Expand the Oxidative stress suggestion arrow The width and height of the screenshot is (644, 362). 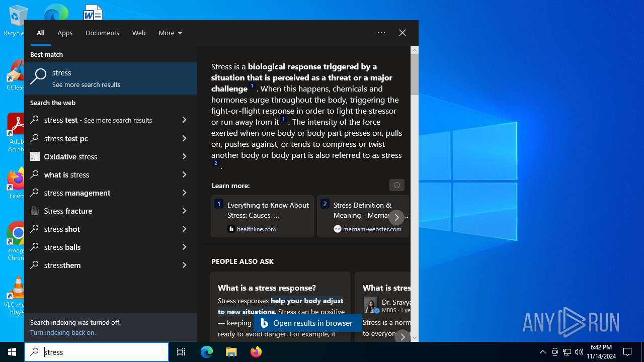pyautogui.click(x=184, y=156)
